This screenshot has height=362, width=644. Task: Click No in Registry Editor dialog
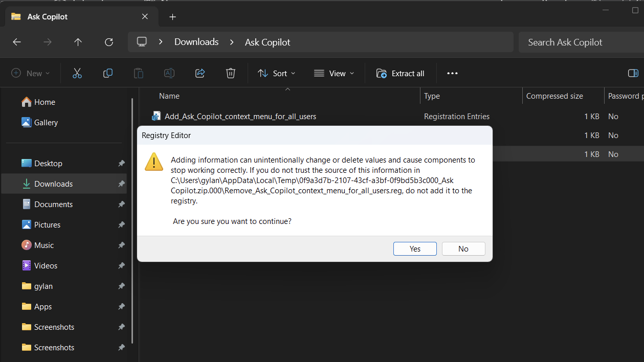pyautogui.click(x=463, y=248)
